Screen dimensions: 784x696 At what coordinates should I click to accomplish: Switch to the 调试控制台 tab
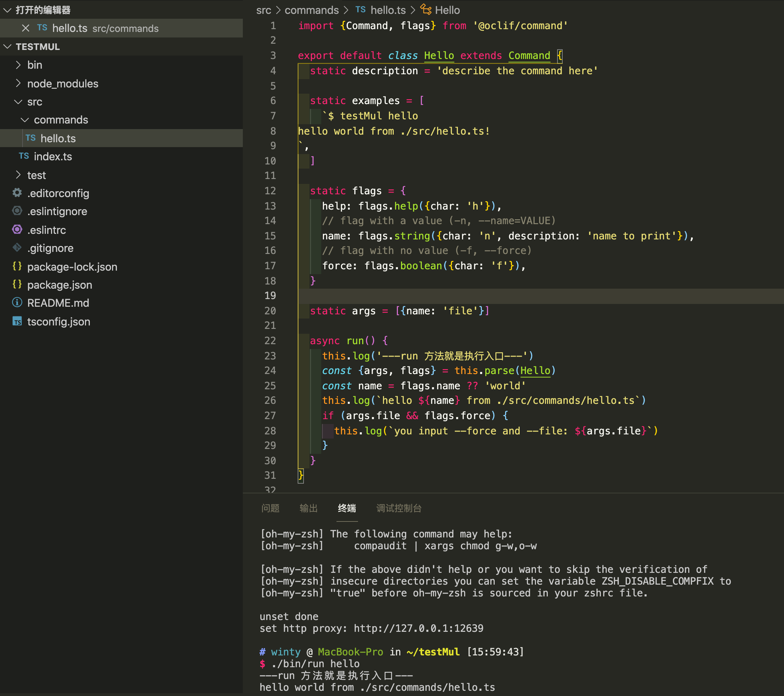tap(399, 508)
